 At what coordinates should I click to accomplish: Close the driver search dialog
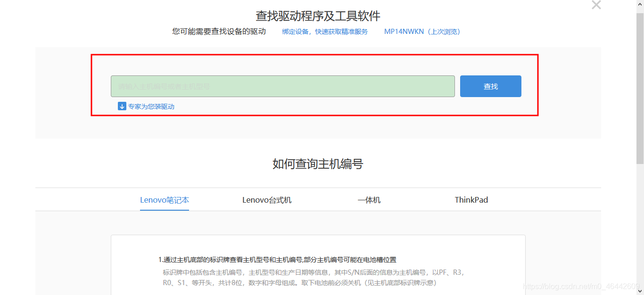(596, 5)
